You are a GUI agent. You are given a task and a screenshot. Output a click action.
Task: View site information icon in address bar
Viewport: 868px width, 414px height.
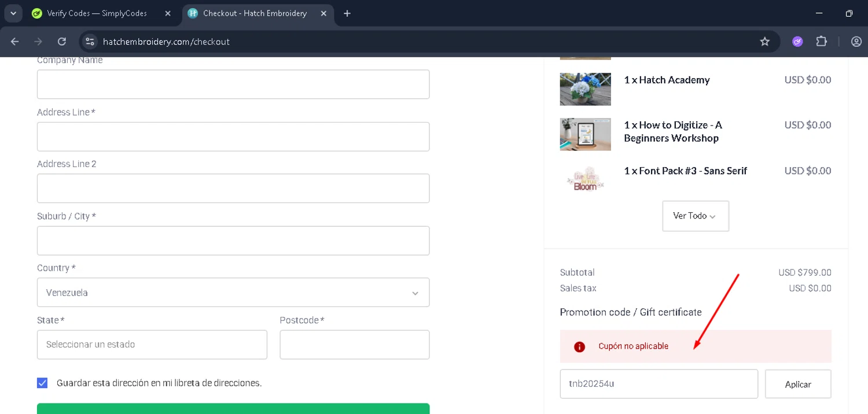click(90, 42)
